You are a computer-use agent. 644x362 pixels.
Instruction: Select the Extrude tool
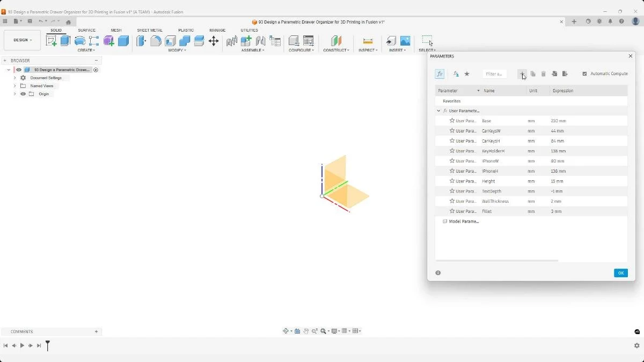pyautogui.click(x=64, y=41)
